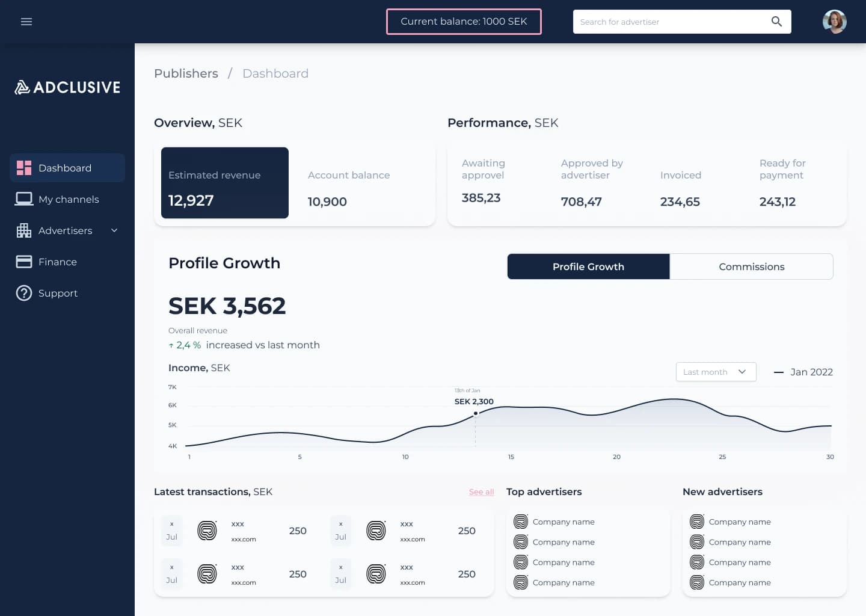Click the "2,4 %" increase indicator
The height and width of the screenshot is (616, 866).
pyautogui.click(x=185, y=345)
